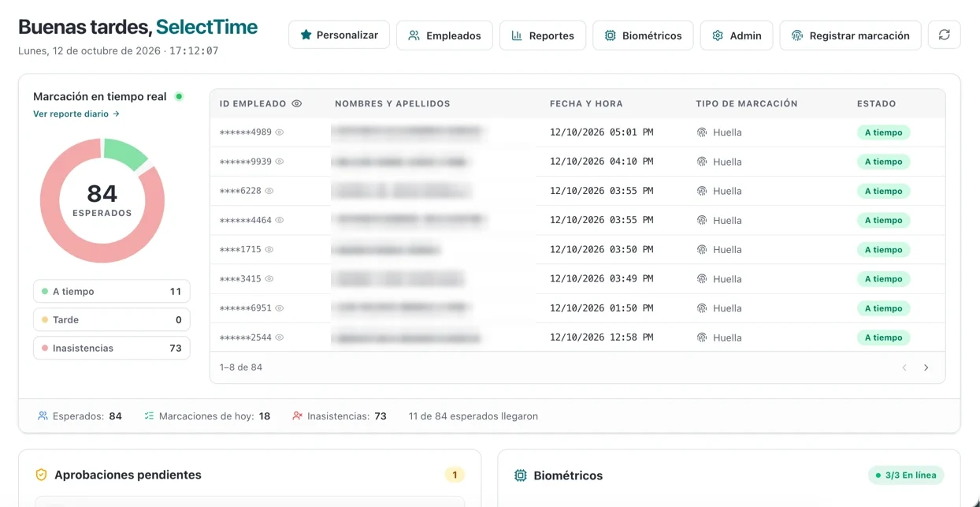The height and width of the screenshot is (507, 980).
Task: Go to the next page of the table
Action: click(926, 367)
